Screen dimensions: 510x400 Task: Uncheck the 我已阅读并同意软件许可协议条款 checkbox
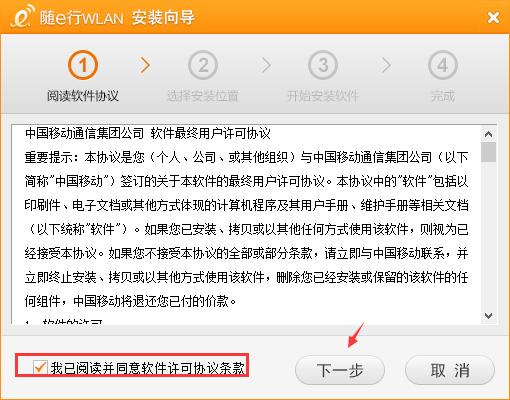40,367
